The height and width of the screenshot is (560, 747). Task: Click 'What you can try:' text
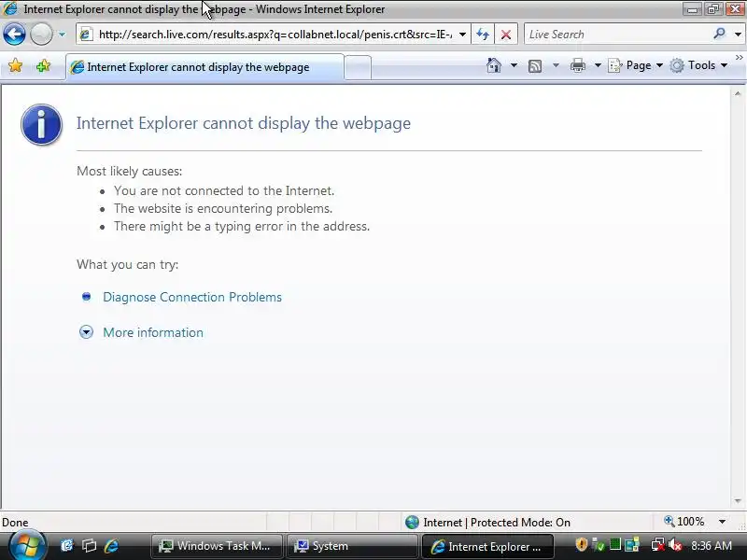pyautogui.click(x=127, y=264)
